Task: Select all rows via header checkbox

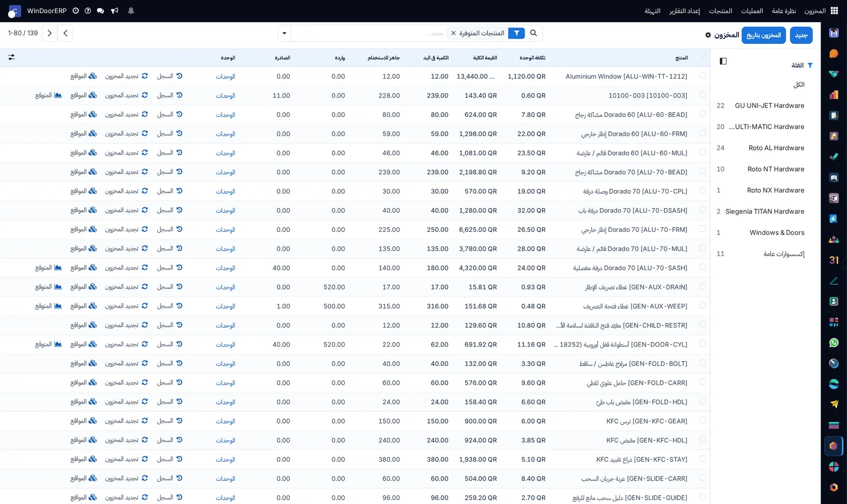Action: pyautogui.click(x=703, y=56)
